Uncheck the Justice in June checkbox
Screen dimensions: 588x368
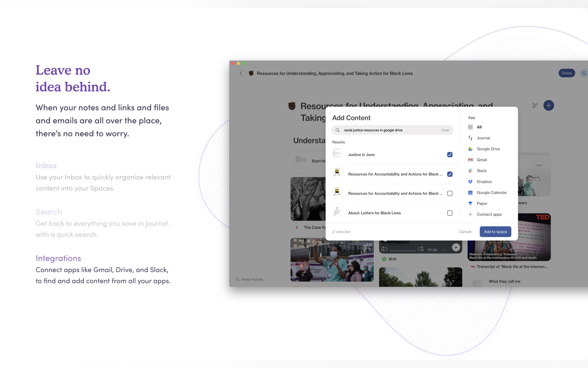click(450, 155)
